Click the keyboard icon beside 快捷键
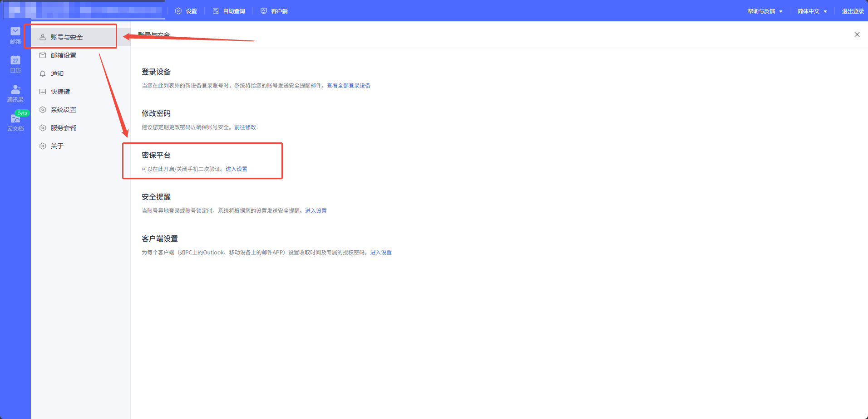868x419 pixels. click(43, 92)
